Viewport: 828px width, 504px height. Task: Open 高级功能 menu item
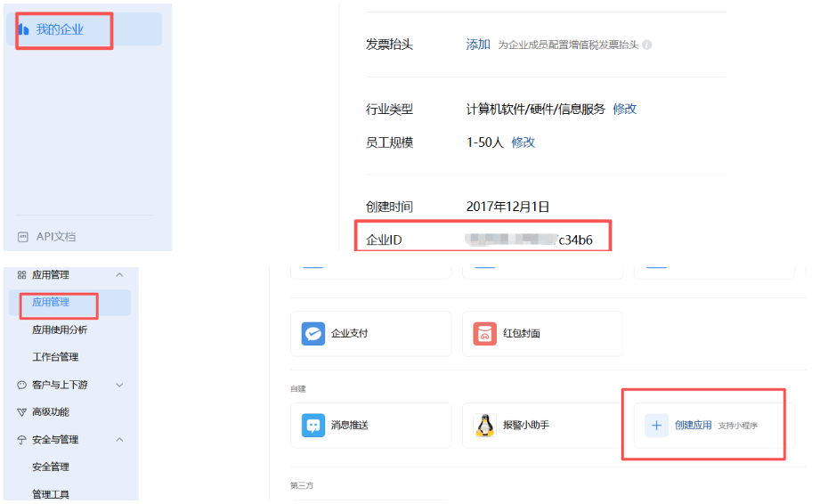(x=50, y=412)
